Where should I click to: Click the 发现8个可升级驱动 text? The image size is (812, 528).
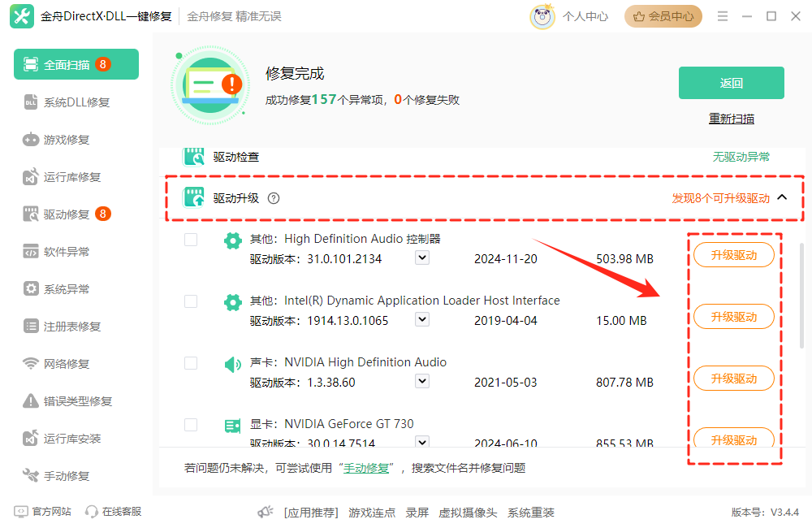pyautogui.click(x=720, y=198)
